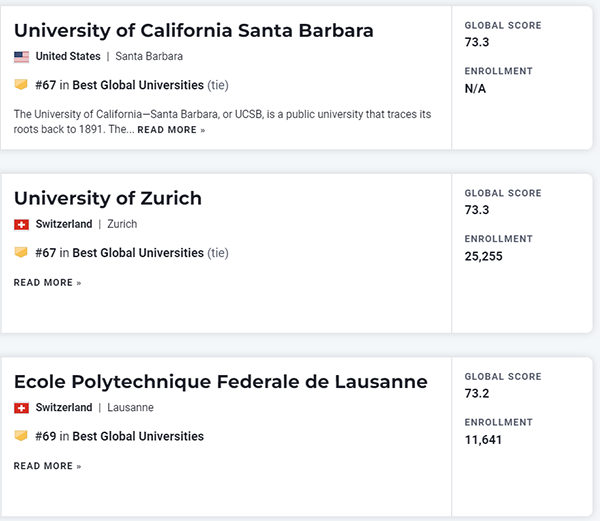600x521 pixels.
Task: Click the United States flag icon
Action: tap(21, 57)
